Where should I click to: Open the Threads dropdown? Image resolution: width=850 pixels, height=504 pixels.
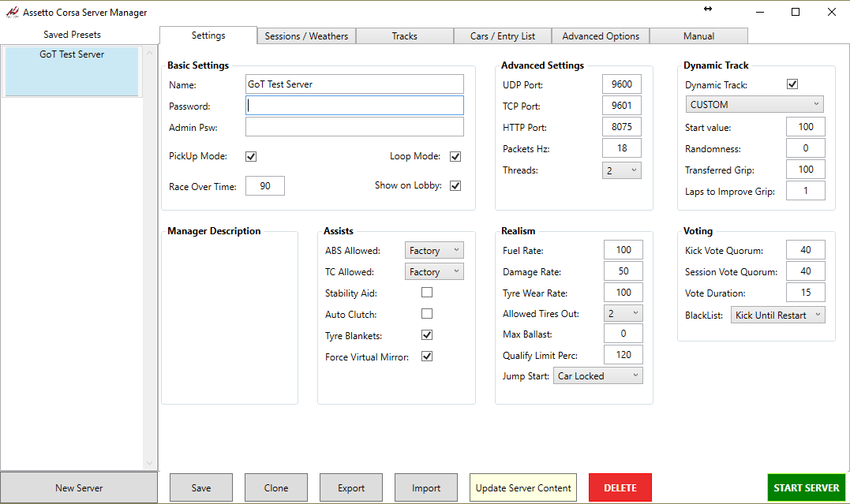coord(622,170)
